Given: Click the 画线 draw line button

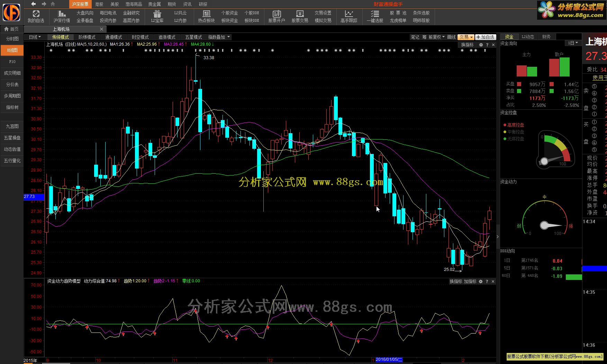Looking at the screenshot, I should pyautogui.click(x=451, y=37).
